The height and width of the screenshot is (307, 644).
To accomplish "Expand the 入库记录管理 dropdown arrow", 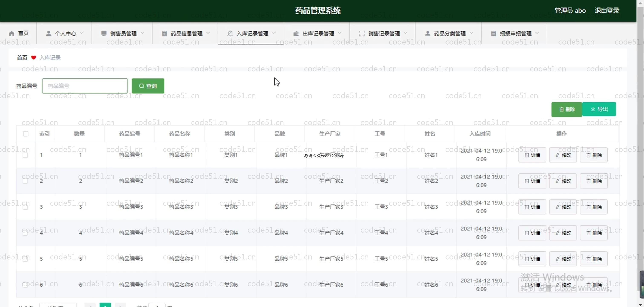I will [x=274, y=33].
